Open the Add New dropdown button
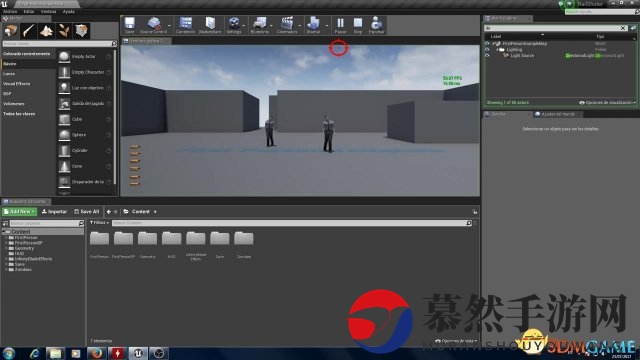Viewport: 640px width, 360px height. tap(19, 211)
